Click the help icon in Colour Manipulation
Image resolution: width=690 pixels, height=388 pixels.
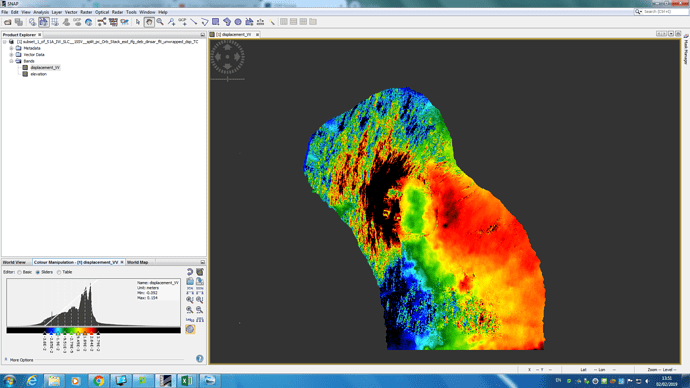click(199, 359)
